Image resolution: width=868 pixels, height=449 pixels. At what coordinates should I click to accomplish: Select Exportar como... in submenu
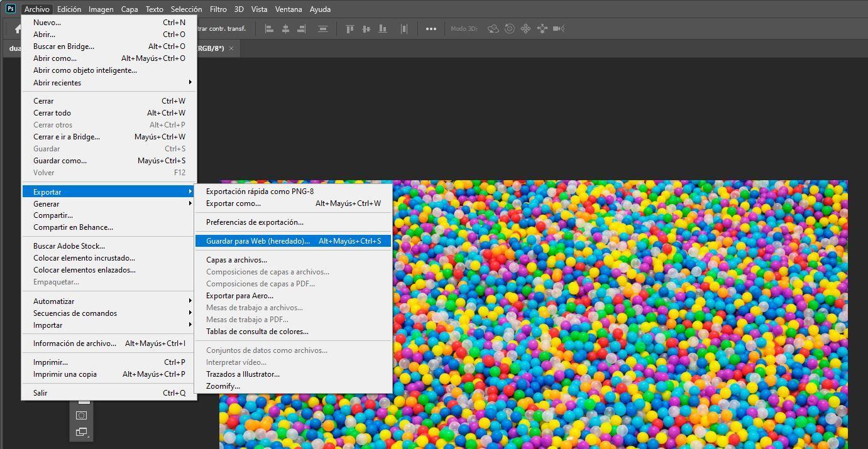[294, 203]
